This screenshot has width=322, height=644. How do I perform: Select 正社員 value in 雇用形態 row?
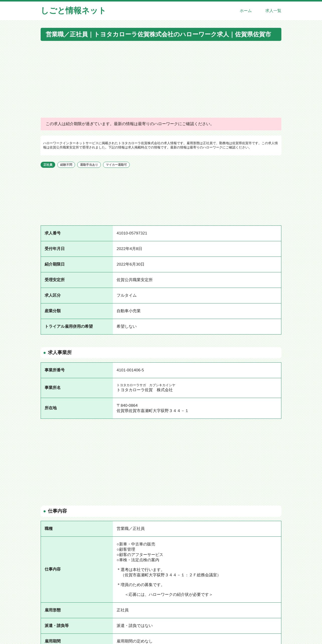click(x=123, y=610)
